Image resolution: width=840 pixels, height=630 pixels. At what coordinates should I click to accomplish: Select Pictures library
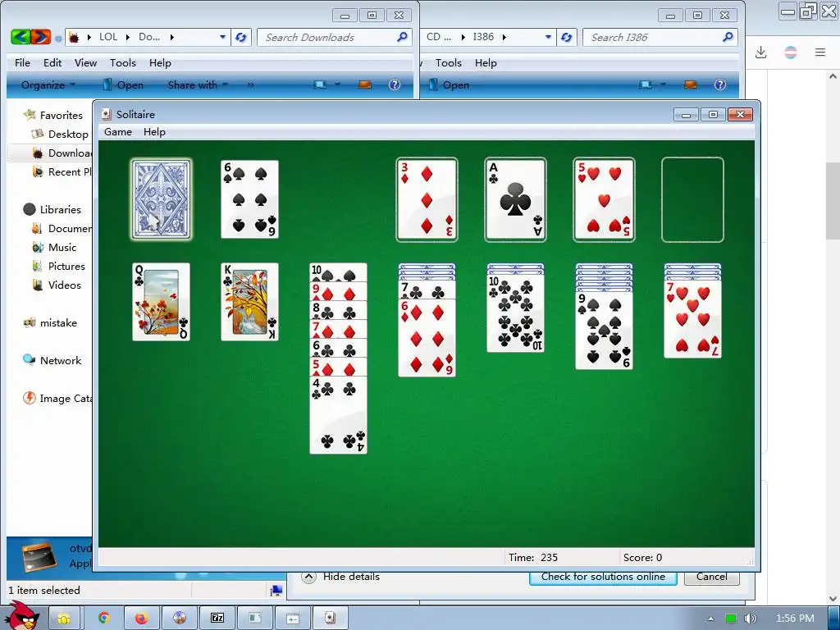(66, 267)
